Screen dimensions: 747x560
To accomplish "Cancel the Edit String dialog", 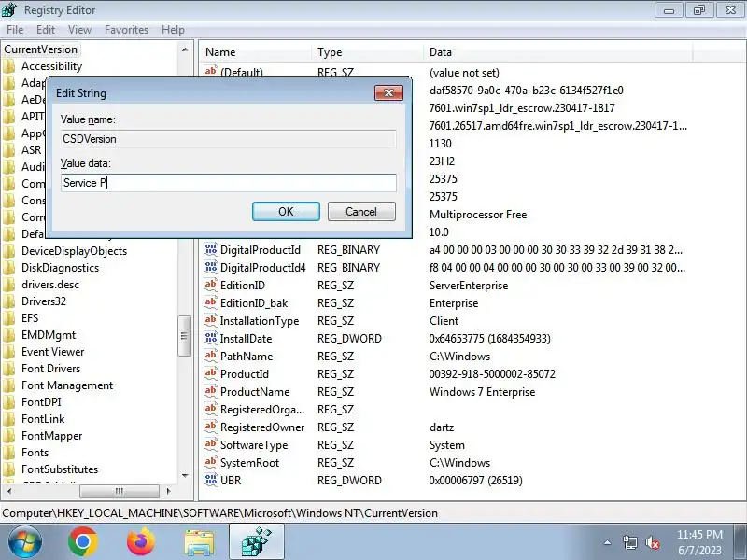I will (361, 212).
